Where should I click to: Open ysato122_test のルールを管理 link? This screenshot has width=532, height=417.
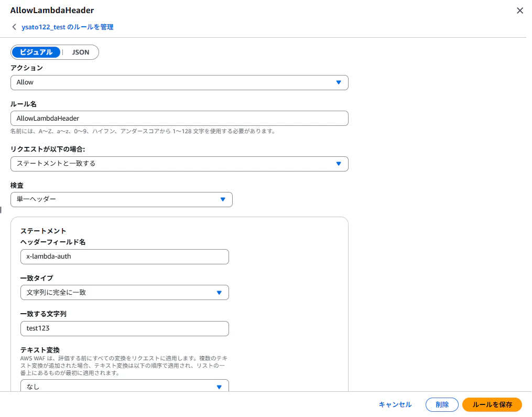[x=68, y=27]
